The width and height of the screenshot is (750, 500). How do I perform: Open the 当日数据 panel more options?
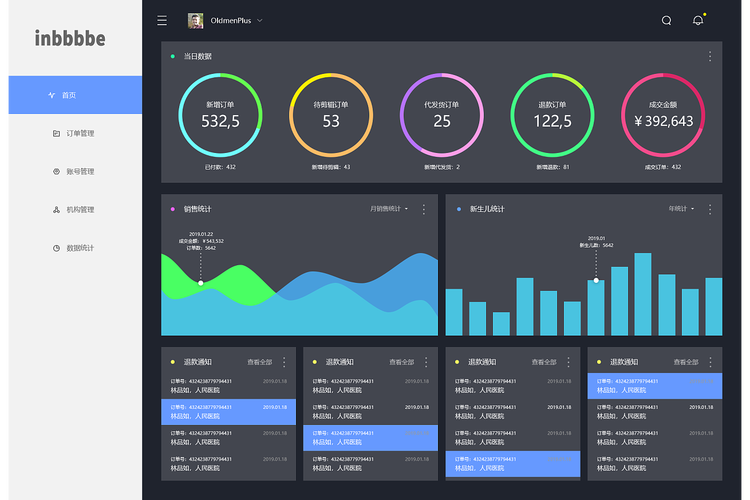pos(710,57)
